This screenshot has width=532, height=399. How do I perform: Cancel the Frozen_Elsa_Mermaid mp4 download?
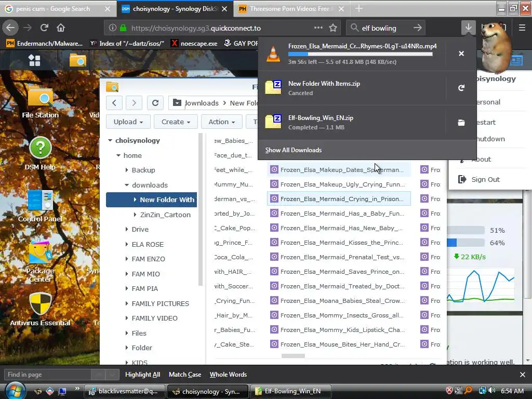pyautogui.click(x=461, y=54)
